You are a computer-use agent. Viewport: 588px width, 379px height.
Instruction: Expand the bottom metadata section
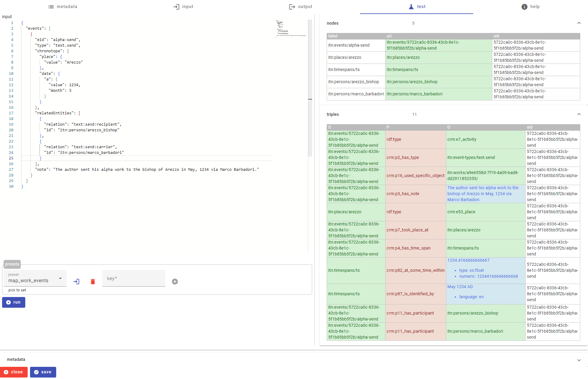point(579,360)
